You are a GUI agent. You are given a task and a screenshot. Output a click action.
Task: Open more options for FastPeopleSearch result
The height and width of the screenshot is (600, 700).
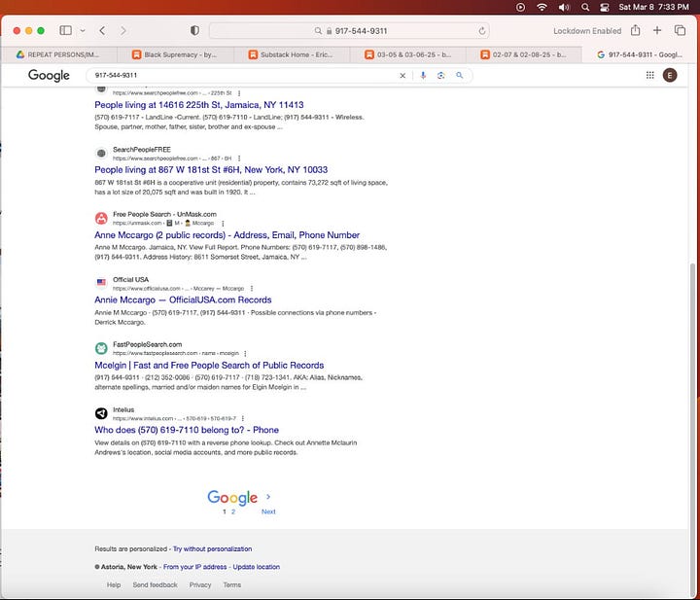(x=245, y=353)
